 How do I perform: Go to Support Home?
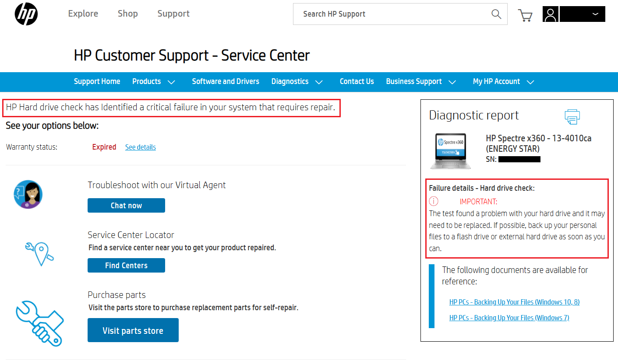pyautogui.click(x=97, y=81)
